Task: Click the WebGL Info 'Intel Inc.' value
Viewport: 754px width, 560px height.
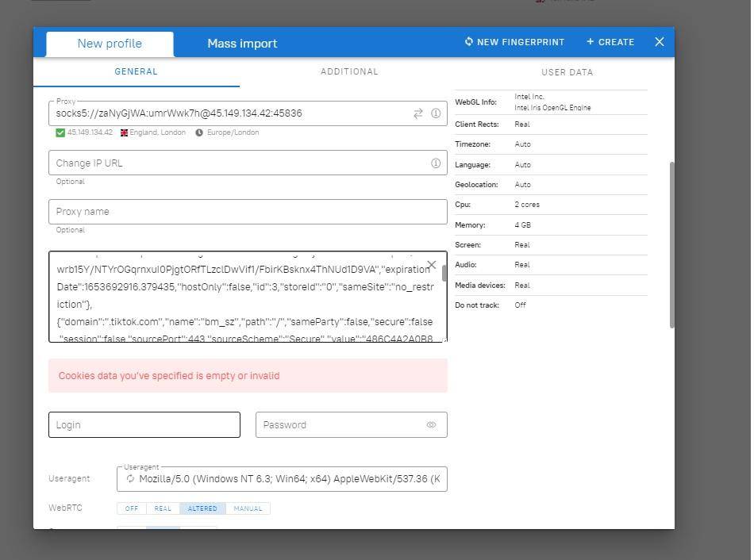Action: (529, 97)
